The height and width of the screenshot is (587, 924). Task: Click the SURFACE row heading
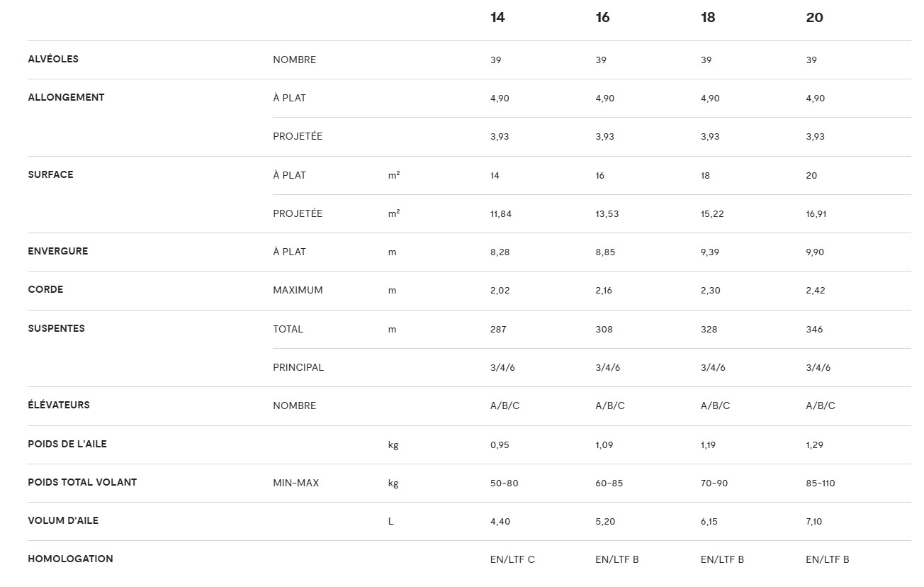tap(50, 174)
